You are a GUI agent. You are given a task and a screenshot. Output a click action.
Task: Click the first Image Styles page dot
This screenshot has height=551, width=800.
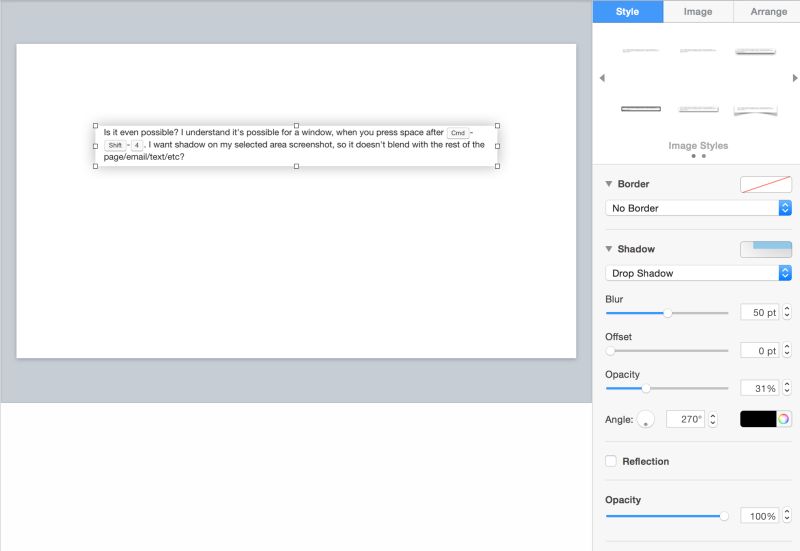coord(693,156)
